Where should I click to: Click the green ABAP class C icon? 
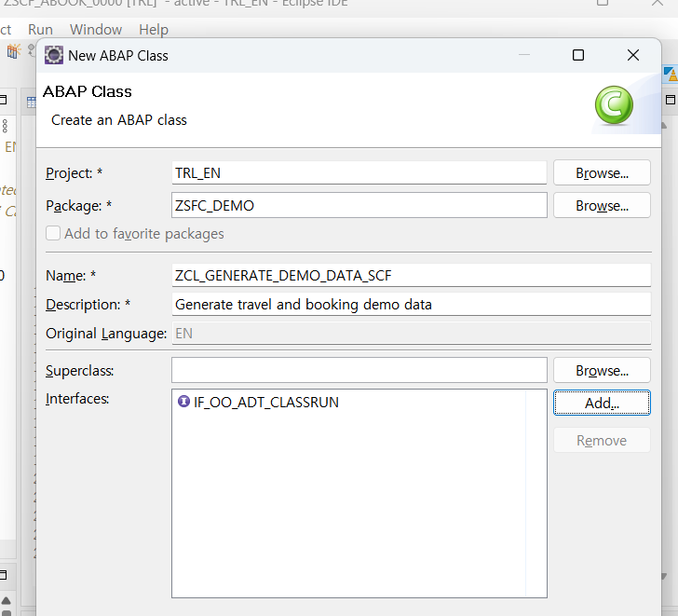(614, 105)
